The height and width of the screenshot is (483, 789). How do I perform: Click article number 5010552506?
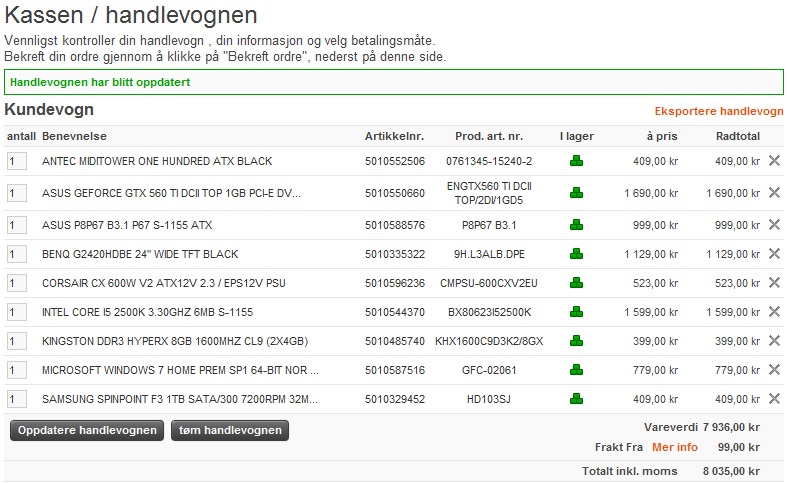click(395, 161)
